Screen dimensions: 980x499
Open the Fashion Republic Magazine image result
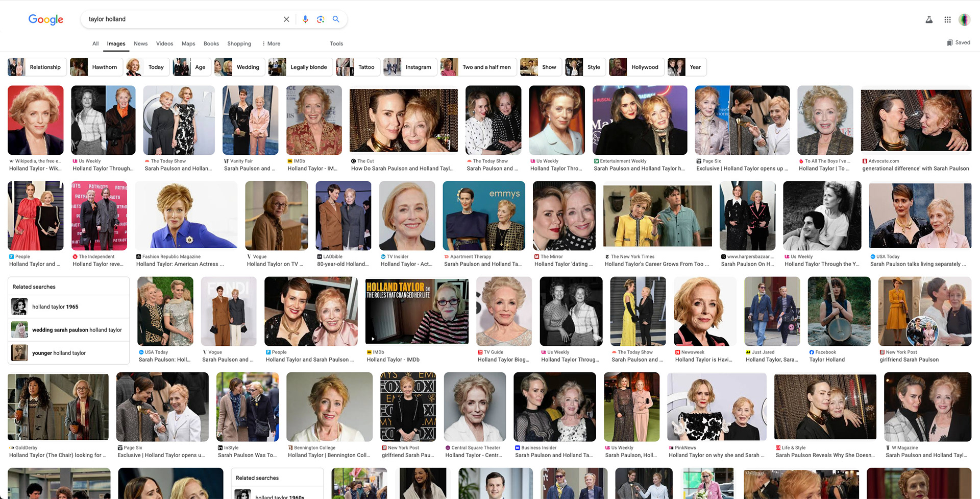[x=186, y=216]
